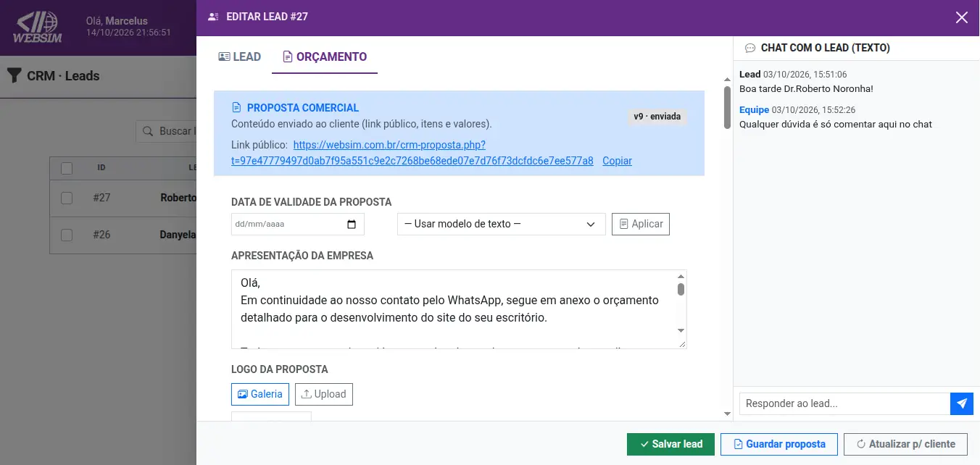Close the Editar Lead dialog
The image size is (980, 465).
pos(962,17)
